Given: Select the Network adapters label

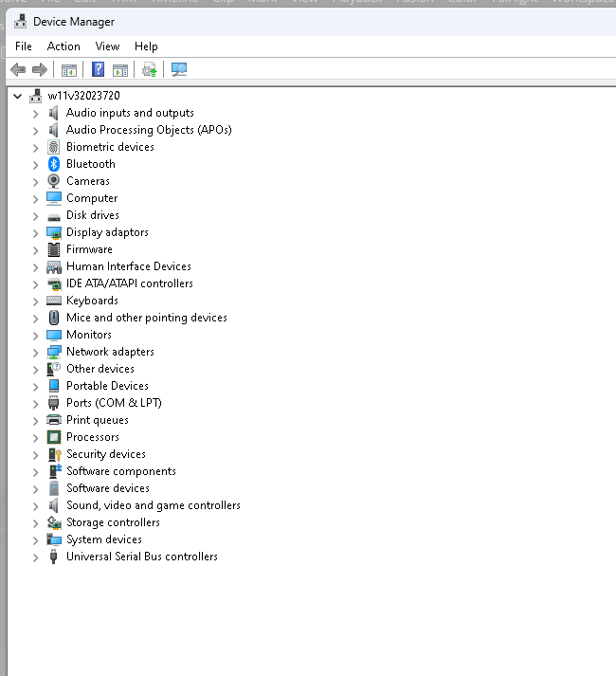Looking at the screenshot, I should coord(110,352).
